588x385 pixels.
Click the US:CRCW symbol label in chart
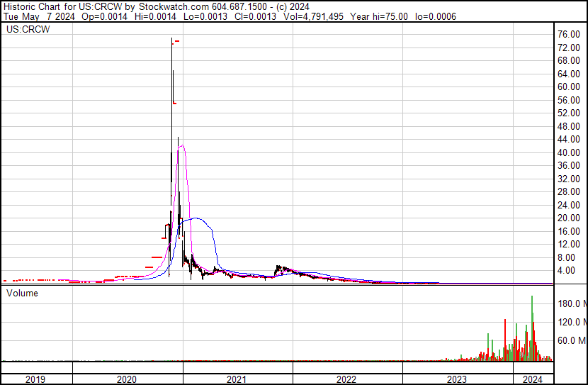click(28, 29)
